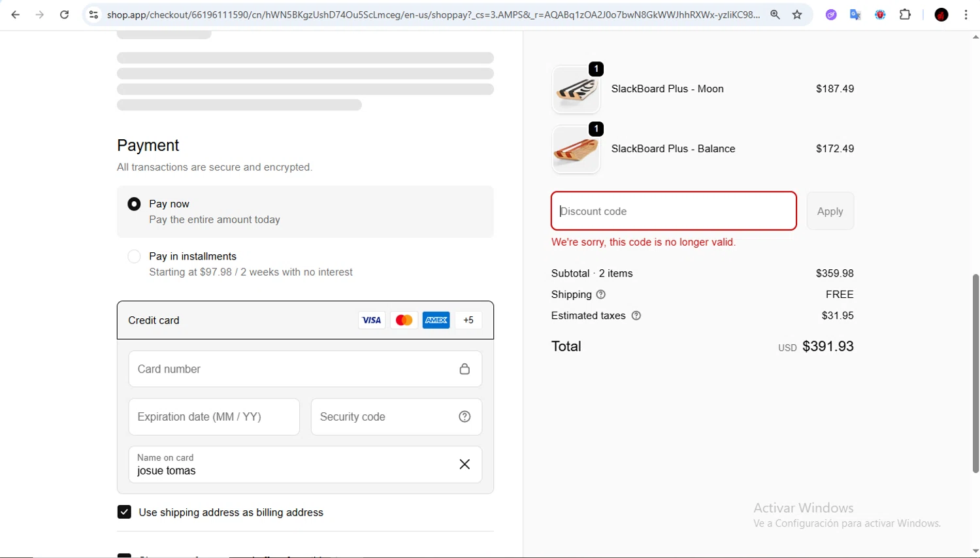Click the Discount code input
Viewport: 980px width, 558px height.
pos(674,211)
